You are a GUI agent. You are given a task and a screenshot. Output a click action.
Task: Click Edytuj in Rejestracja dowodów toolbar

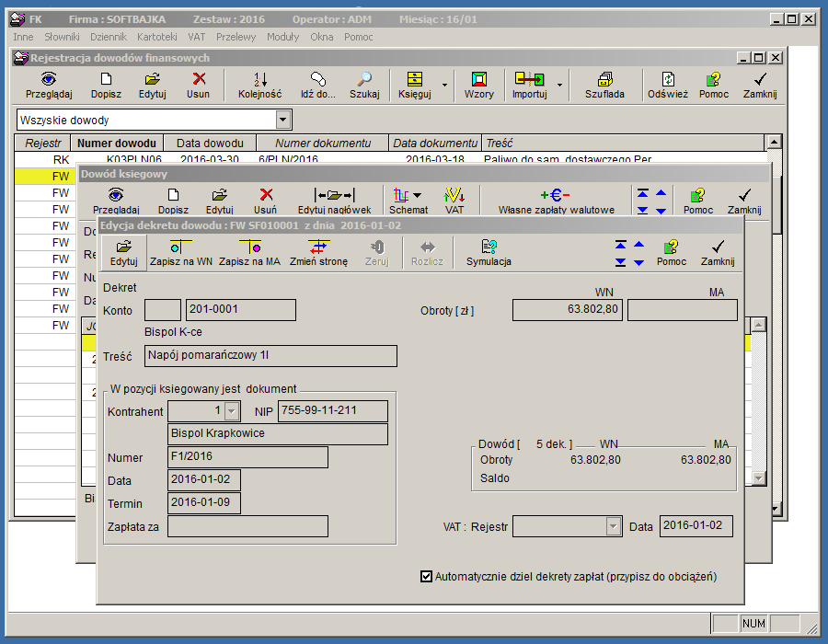(x=153, y=86)
